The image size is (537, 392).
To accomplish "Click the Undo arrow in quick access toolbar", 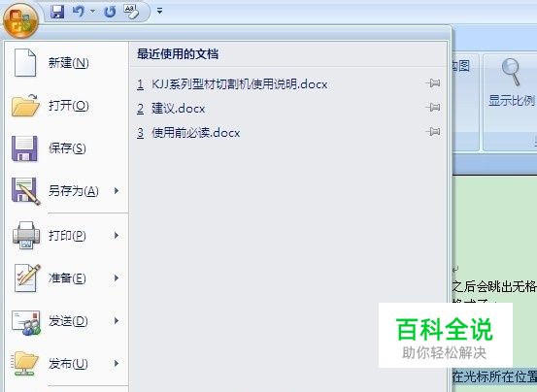I will coord(78,12).
